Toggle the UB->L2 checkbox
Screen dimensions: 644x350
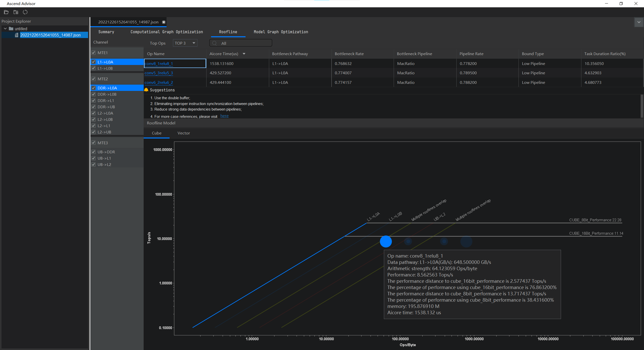[x=94, y=164]
